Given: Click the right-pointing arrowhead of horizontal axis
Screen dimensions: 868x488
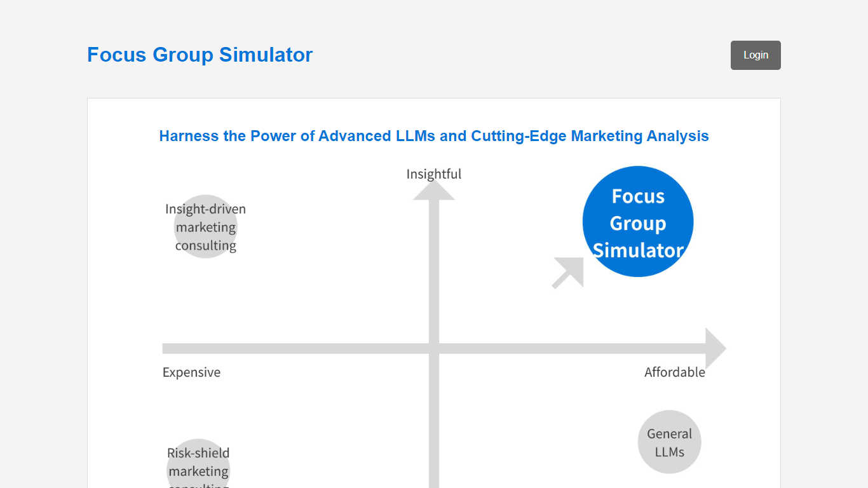Looking at the screenshot, I should 715,348.
